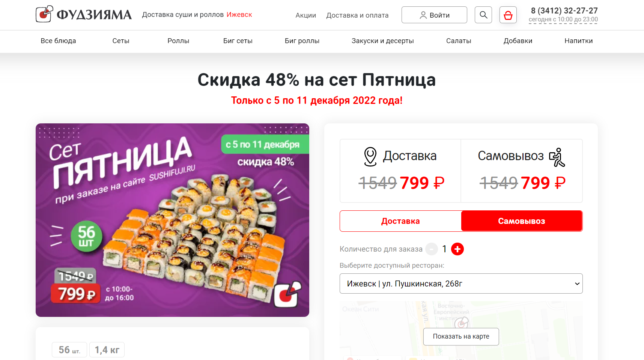Open the Сеты menu category
This screenshot has height=360, width=644.
click(121, 41)
